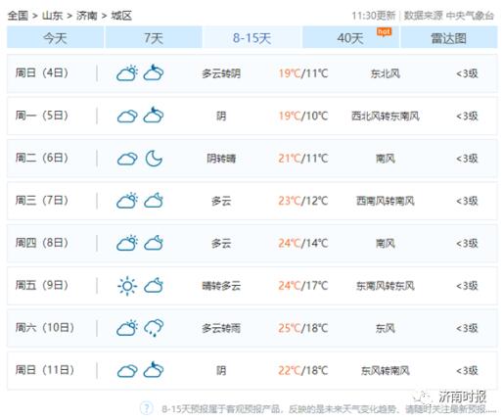Select the 周日（11日）date label

point(45,370)
